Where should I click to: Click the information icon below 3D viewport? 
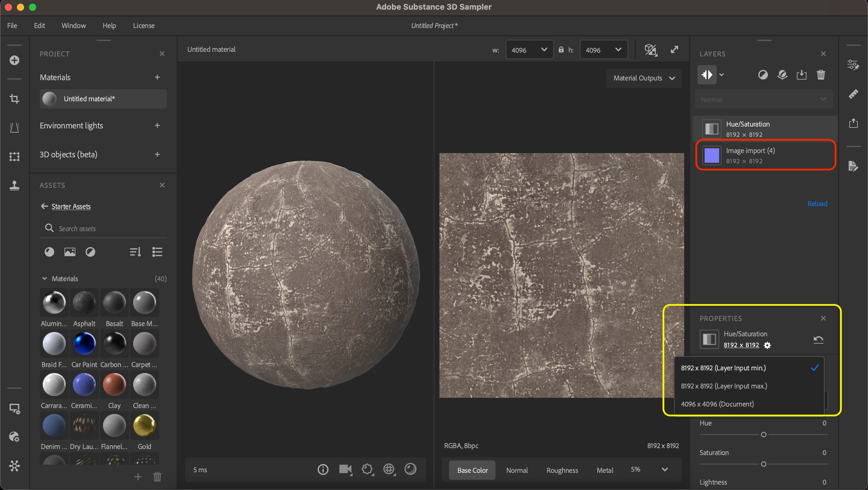(323, 469)
